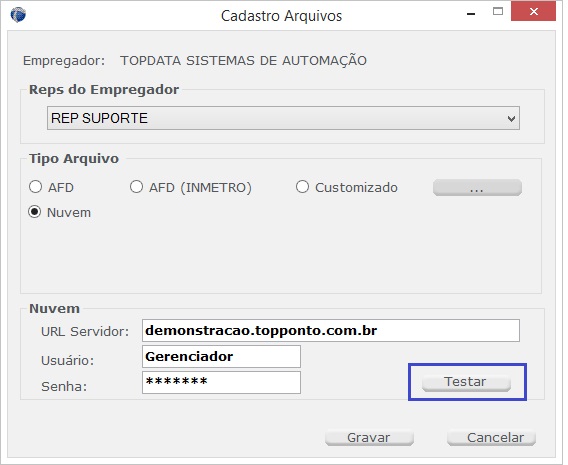The width and height of the screenshot is (568, 465).
Task: Click the TOPDATA SISTEMAS DE AUTOMAÇÃO employer name
Action: pyautogui.click(x=243, y=61)
